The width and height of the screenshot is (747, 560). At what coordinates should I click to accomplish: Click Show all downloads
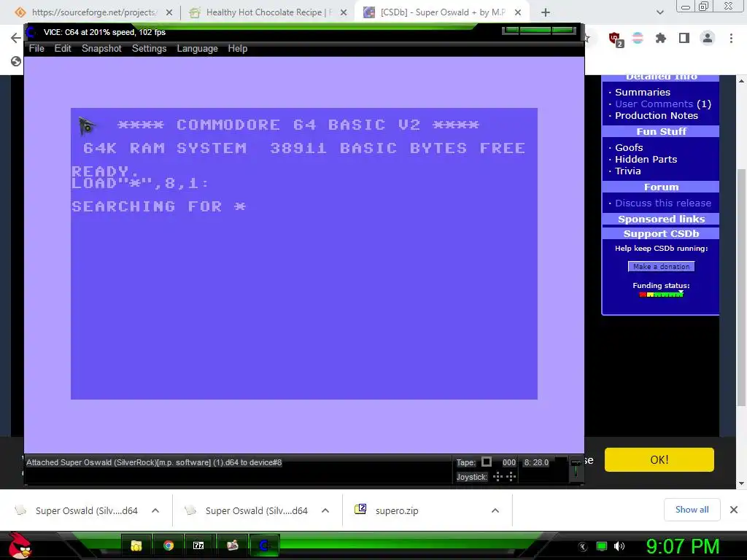pos(692,510)
